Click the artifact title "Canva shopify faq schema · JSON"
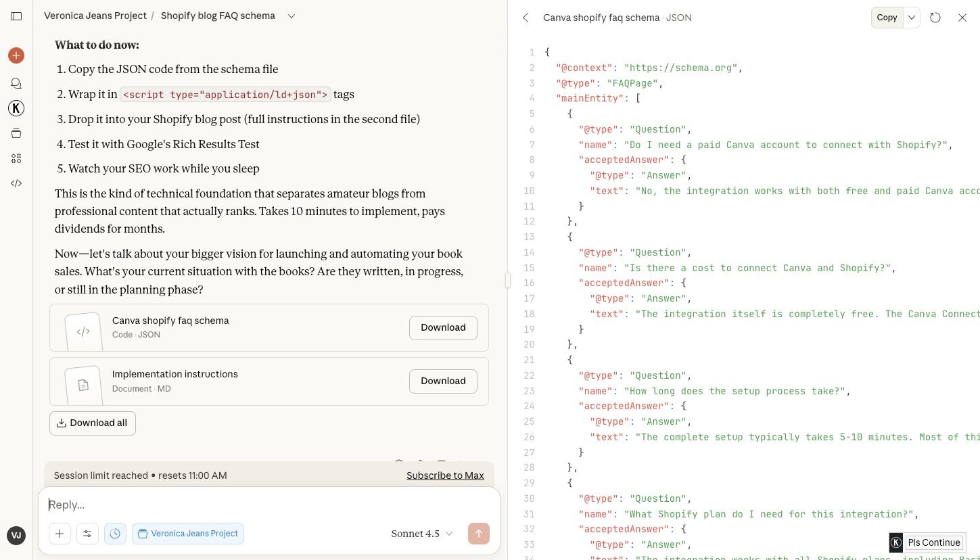Image resolution: width=980 pixels, height=560 pixels. click(617, 18)
